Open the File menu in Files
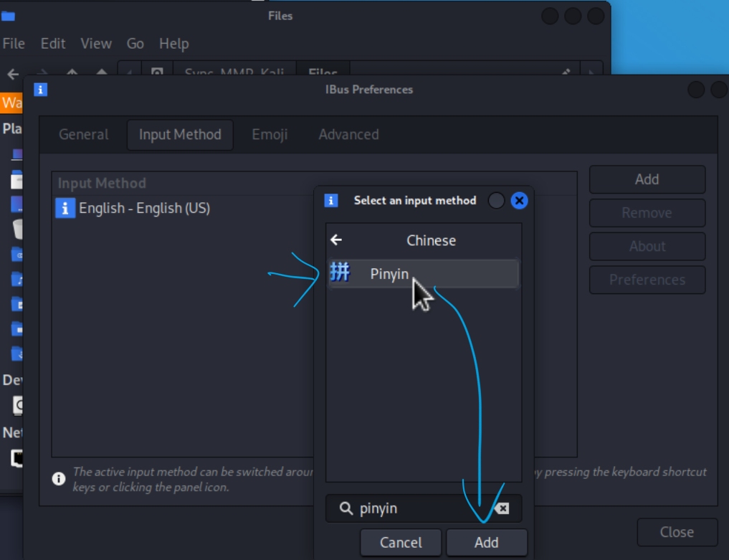 click(14, 43)
